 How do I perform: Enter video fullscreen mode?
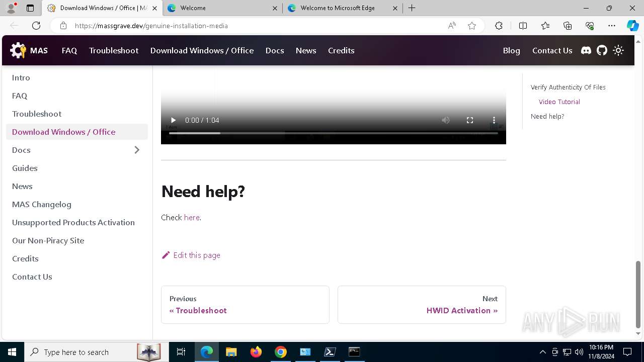click(x=470, y=120)
